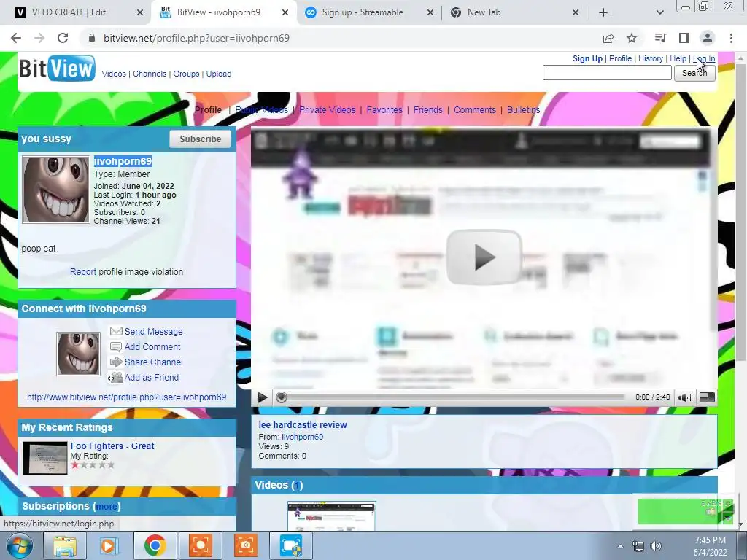747x560 pixels.
Task: Focus the BitView search input field
Action: click(607, 73)
